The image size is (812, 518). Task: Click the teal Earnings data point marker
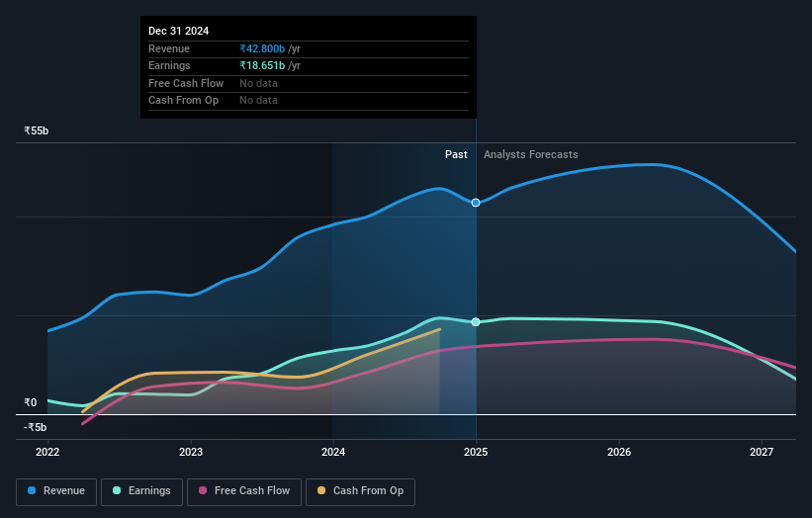coord(476,322)
